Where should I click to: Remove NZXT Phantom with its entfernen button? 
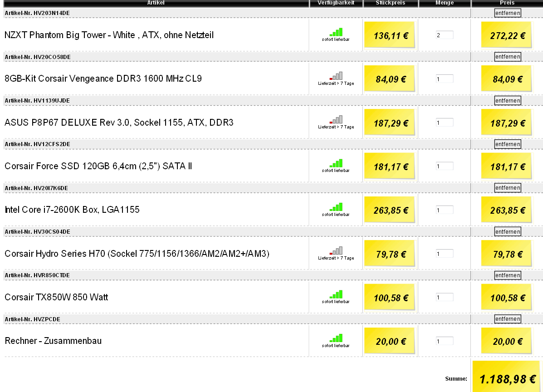508,13
